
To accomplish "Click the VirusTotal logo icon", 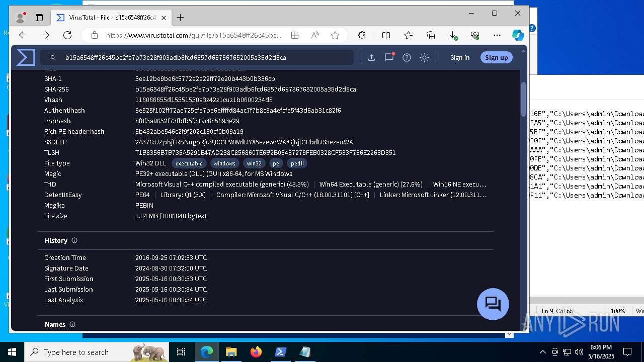I will click(x=26, y=57).
